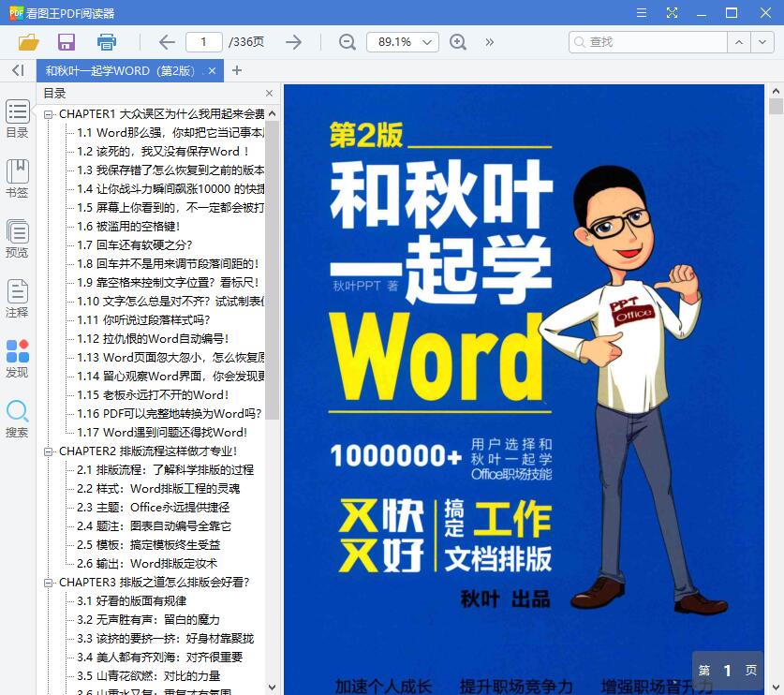
Task: Show more toolbar tools via double chevron
Action: pos(490,42)
